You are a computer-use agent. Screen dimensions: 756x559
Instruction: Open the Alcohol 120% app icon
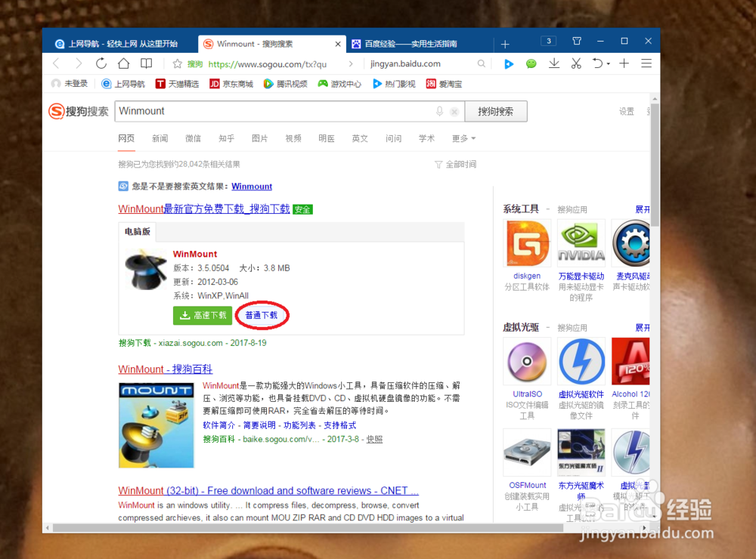[x=631, y=361]
